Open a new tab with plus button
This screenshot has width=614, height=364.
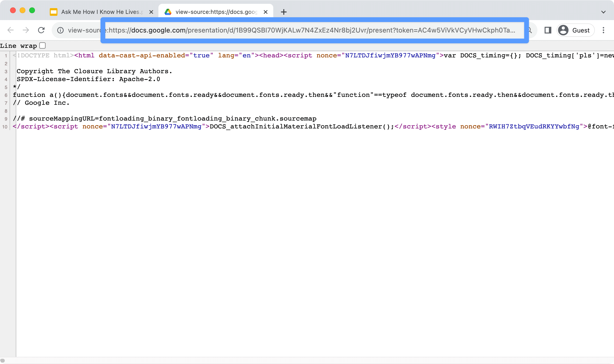pos(284,12)
